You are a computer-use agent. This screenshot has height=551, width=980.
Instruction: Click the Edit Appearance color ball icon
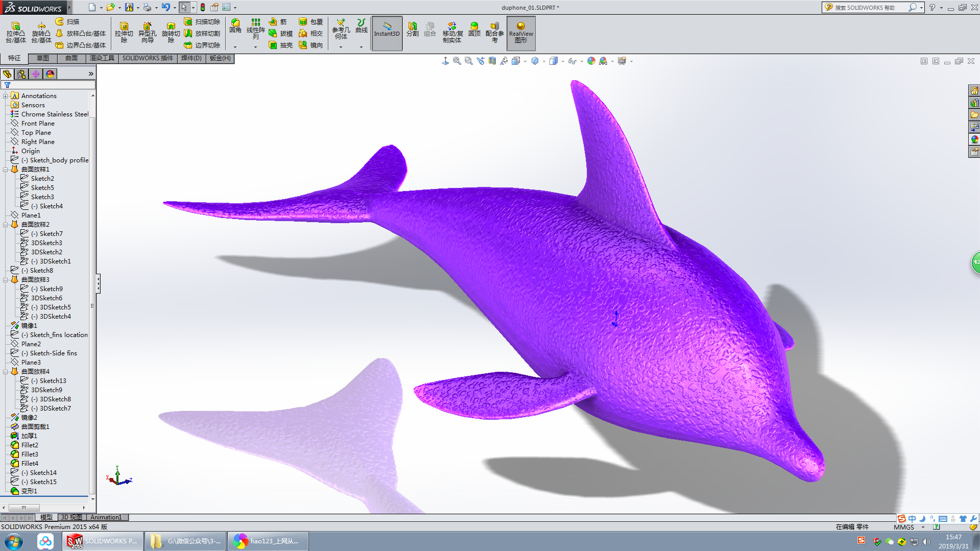591,61
